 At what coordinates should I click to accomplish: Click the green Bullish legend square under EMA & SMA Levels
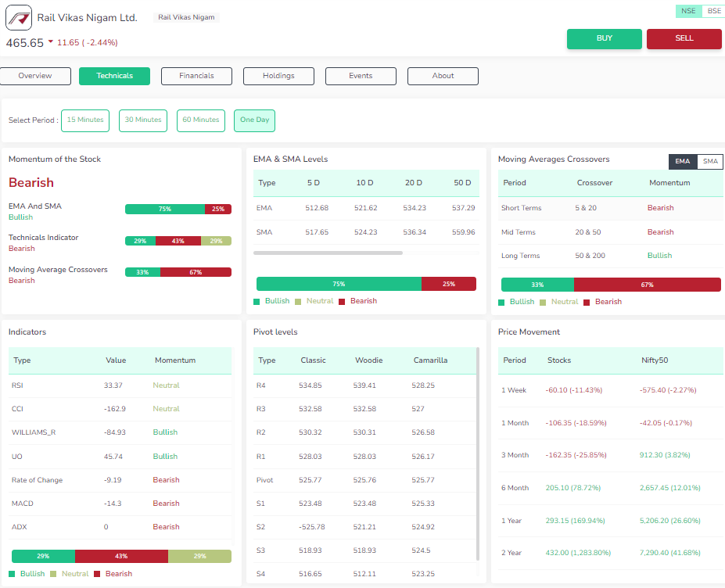(x=257, y=301)
